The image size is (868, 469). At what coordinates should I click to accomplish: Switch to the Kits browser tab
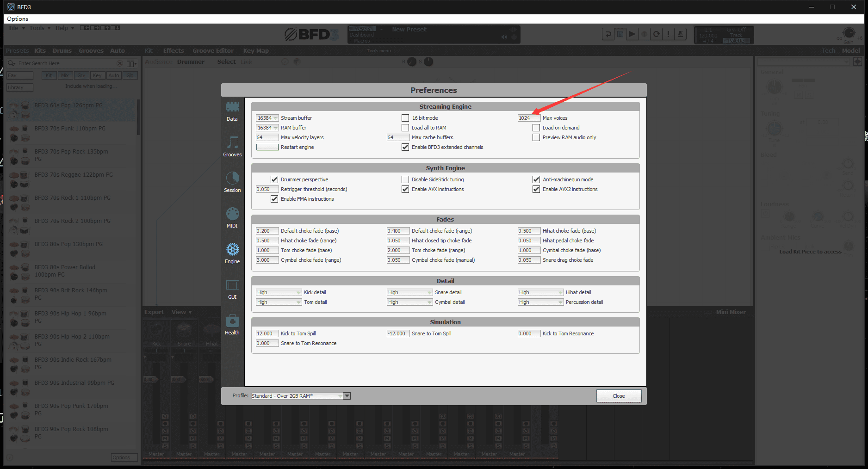40,51
